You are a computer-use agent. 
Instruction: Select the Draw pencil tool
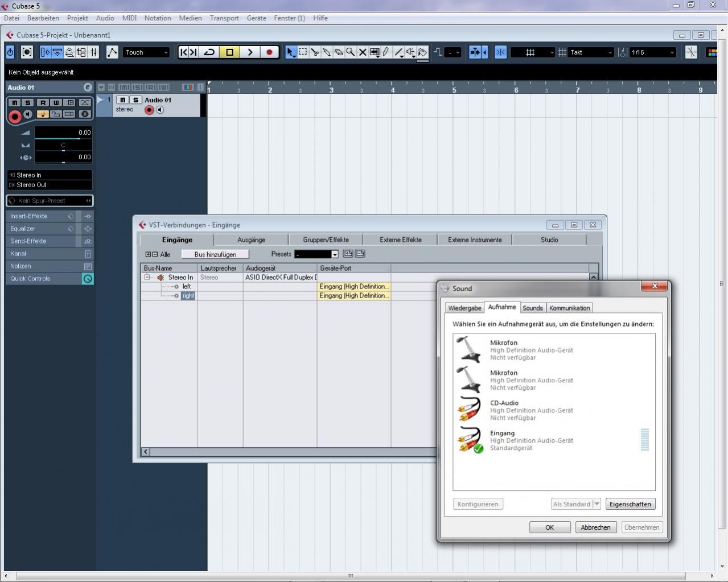point(386,52)
